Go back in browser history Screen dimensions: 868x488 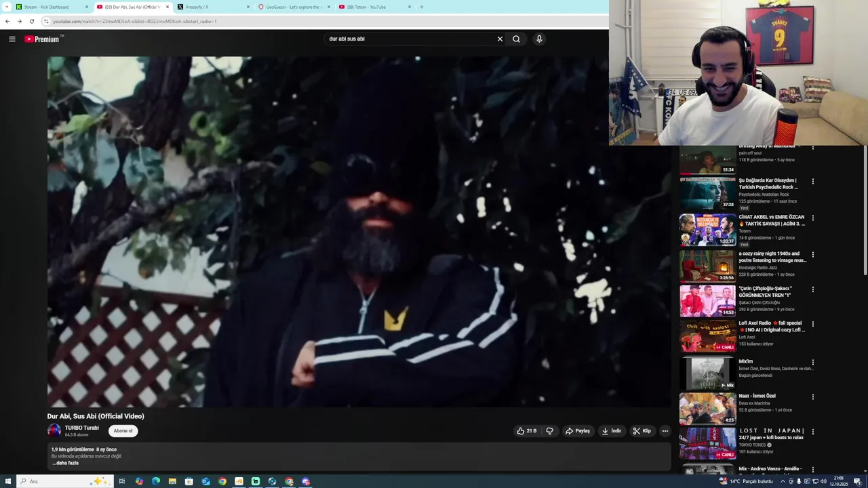click(x=7, y=21)
